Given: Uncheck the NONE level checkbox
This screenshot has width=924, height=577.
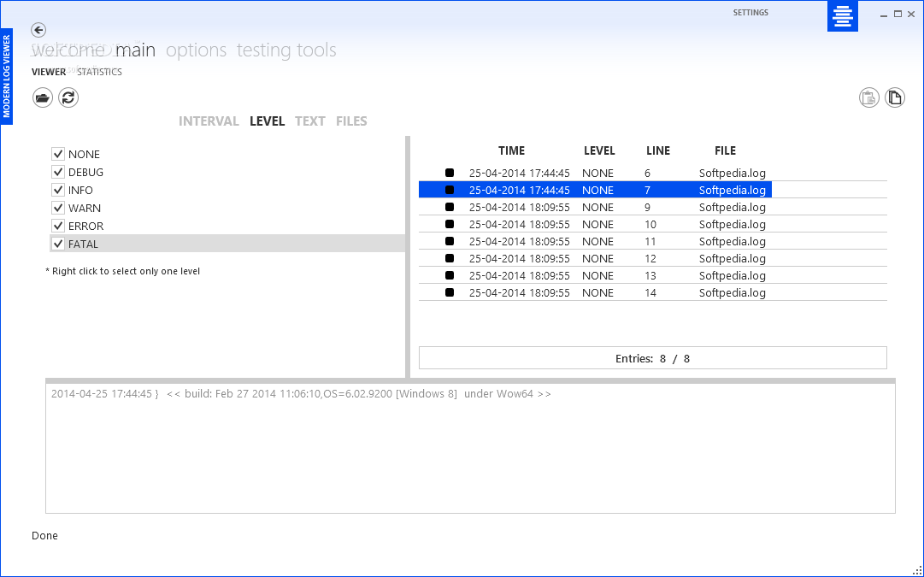Looking at the screenshot, I should (x=58, y=154).
